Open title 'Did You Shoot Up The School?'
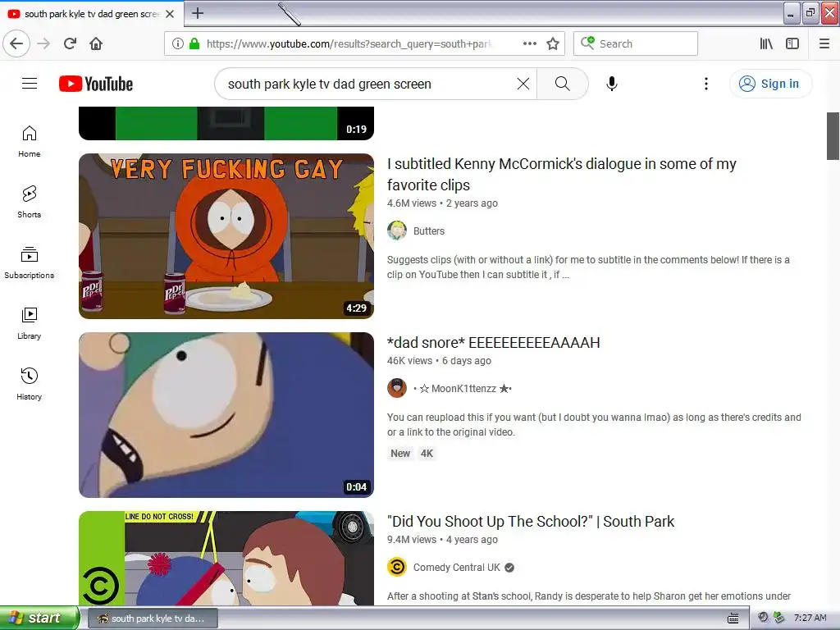Image resolution: width=840 pixels, height=630 pixels. [x=531, y=521]
